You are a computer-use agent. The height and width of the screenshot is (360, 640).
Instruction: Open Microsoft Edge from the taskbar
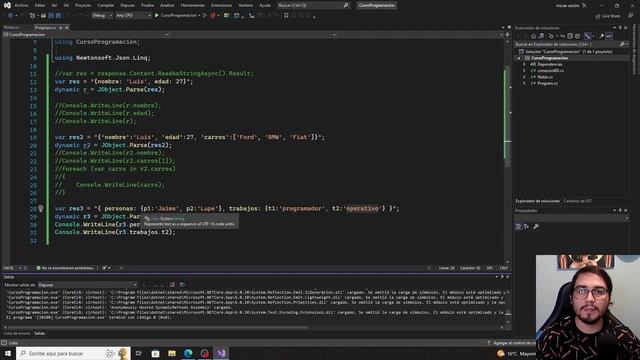coord(188,353)
